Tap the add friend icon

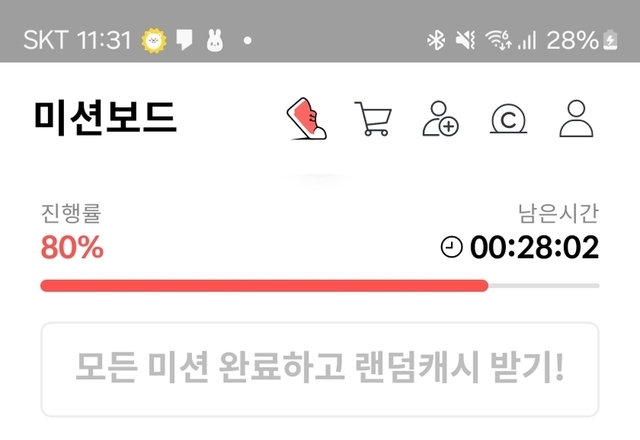click(x=440, y=118)
